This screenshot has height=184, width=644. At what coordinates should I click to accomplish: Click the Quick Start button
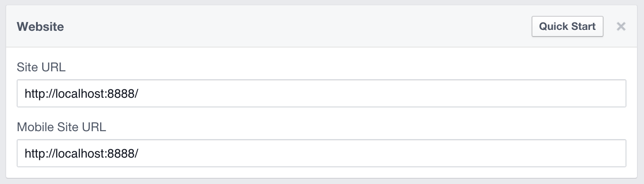(567, 26)
